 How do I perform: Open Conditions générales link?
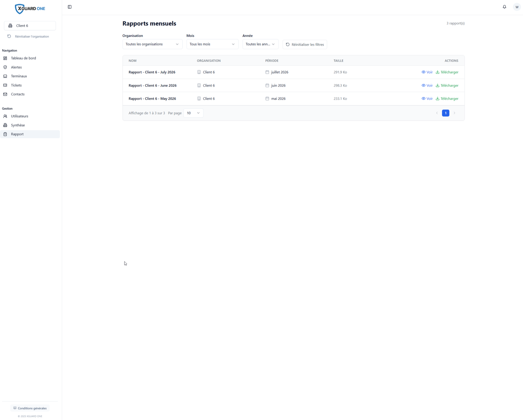tap(30, 408)
